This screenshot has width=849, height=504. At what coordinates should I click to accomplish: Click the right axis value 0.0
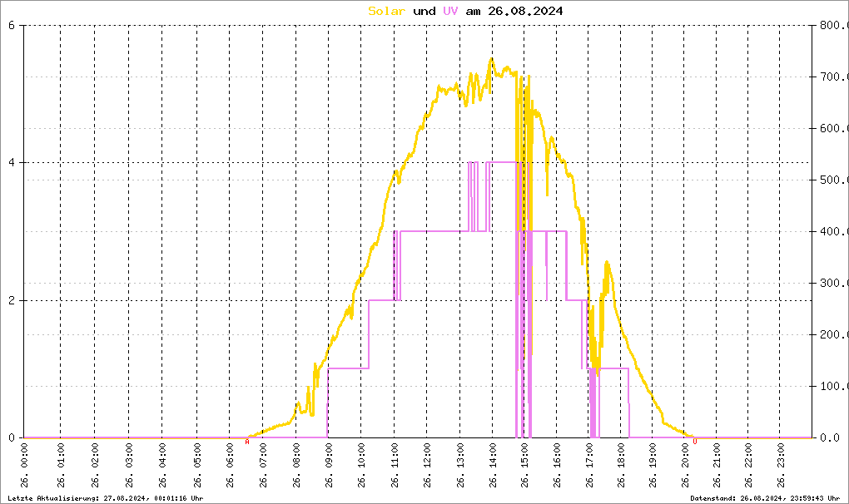point(830,438)
